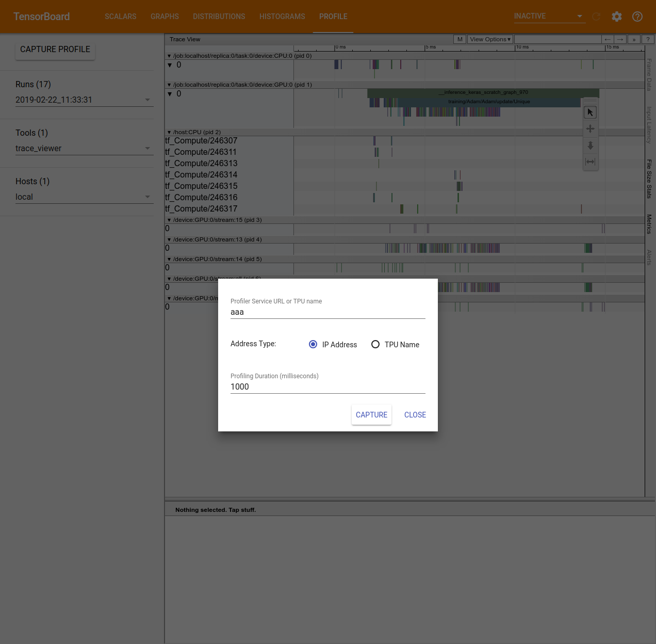Switch to the HISTOGRAMS tab
The width and height of the screenshot is (656, 644).
[x=282, y=17]
